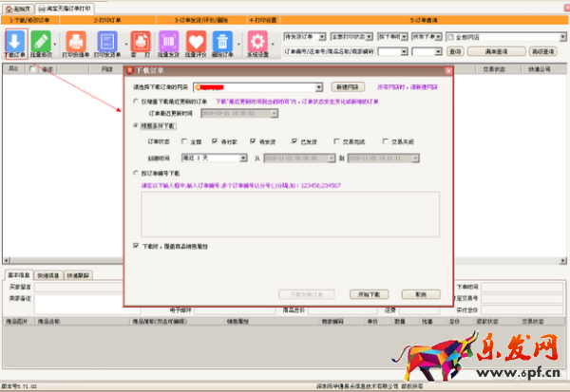Viewport: 570px width, 392px height.
Task: Click the 批量评价 heart icon
Action: (197, 42)
